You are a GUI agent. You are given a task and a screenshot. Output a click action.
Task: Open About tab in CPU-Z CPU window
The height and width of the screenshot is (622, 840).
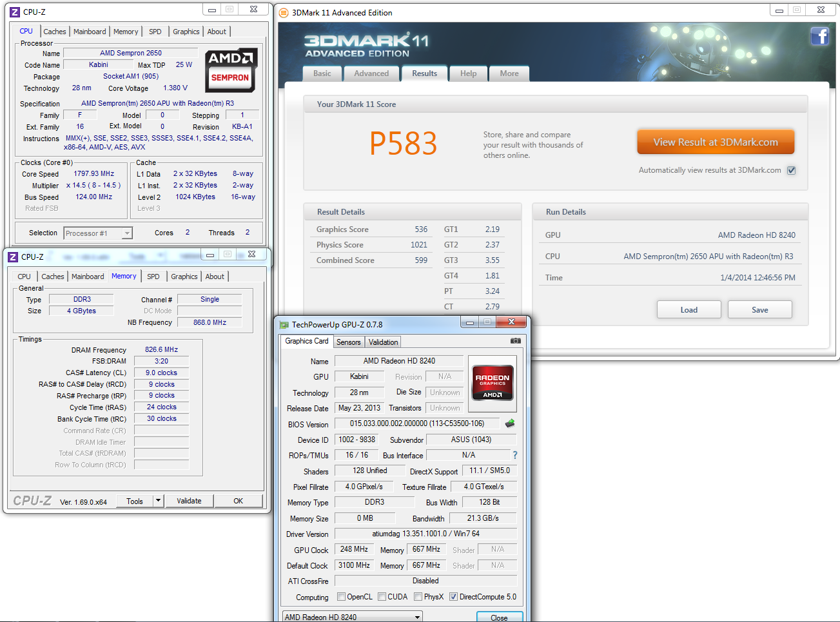[217, 32]
